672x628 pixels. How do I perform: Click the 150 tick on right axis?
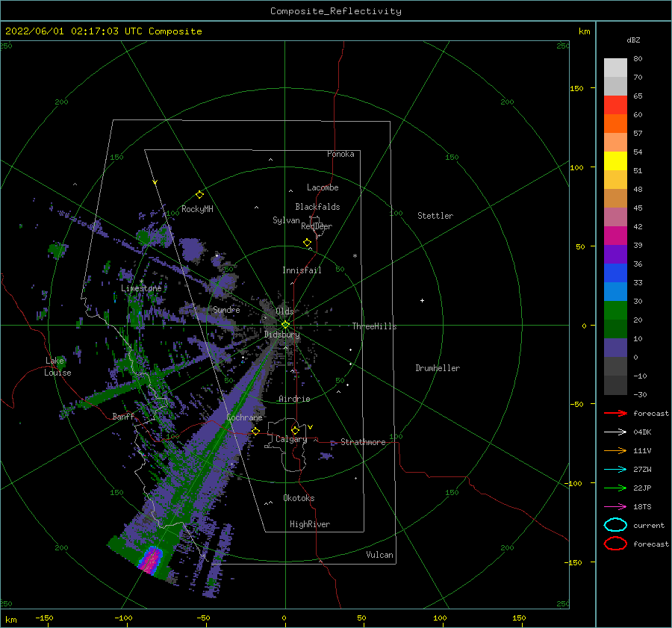[x=576, y=88]
